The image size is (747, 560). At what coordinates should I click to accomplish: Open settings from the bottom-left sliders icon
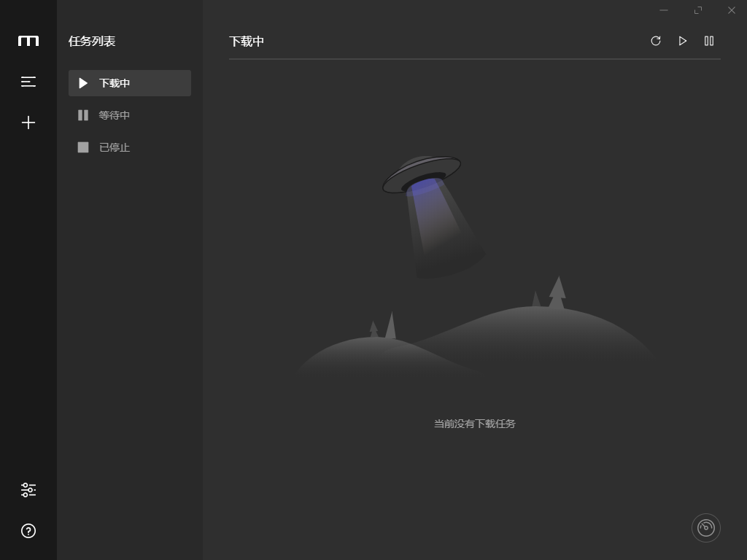tap(28, 490)
